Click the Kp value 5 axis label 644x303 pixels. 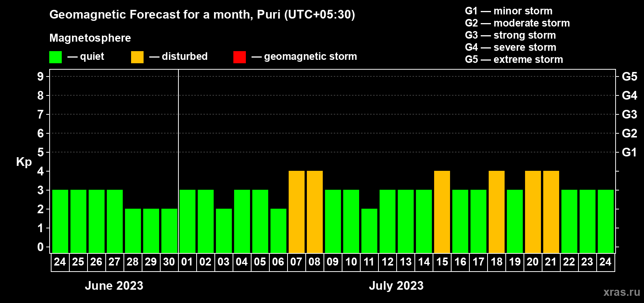[x=41, y=152]
